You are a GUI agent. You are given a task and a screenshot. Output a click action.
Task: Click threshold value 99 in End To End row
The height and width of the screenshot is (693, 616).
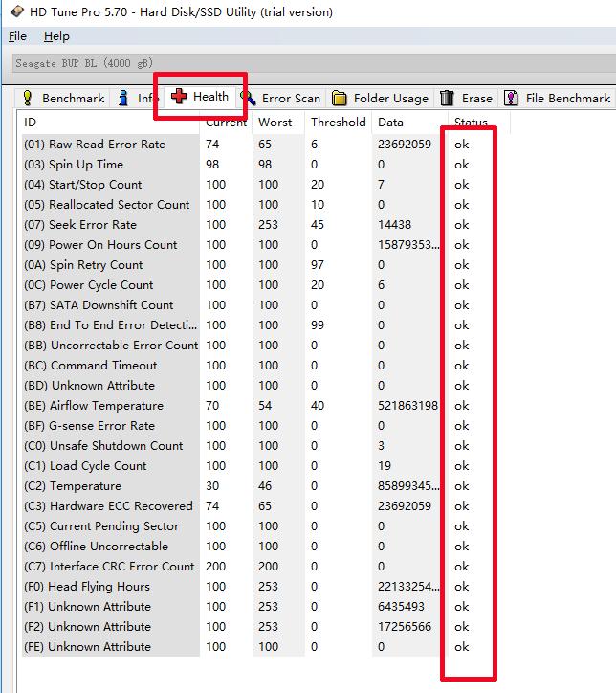pyautogui.click(x=318, y=325)
